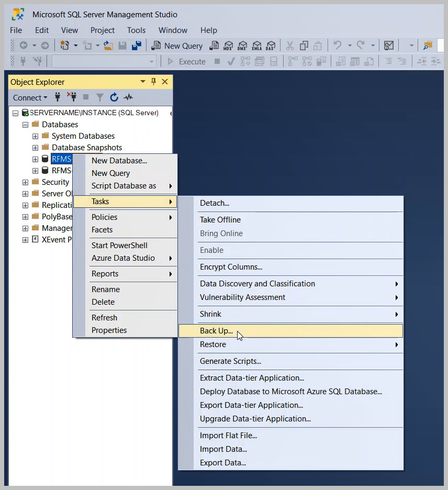Click Object Explorer Disconnect icon
The width and height of the screenshot is (448, 490).
(x=72, y=97)
